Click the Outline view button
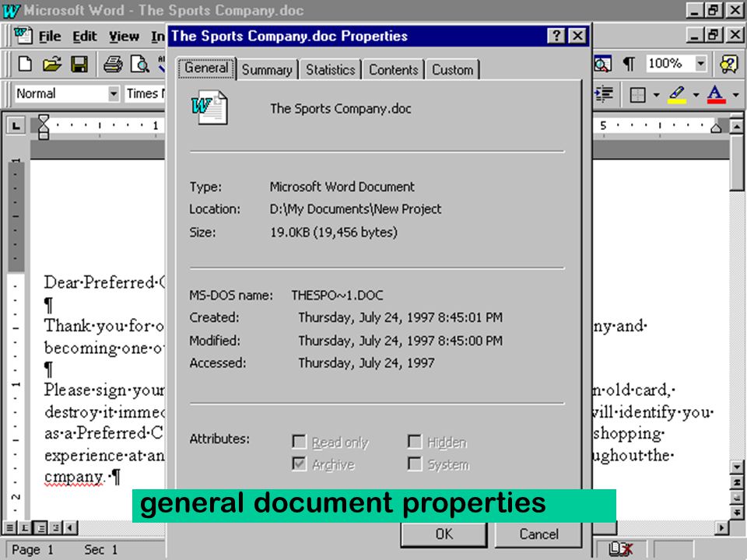747x560 pixels. click(56, 527)
